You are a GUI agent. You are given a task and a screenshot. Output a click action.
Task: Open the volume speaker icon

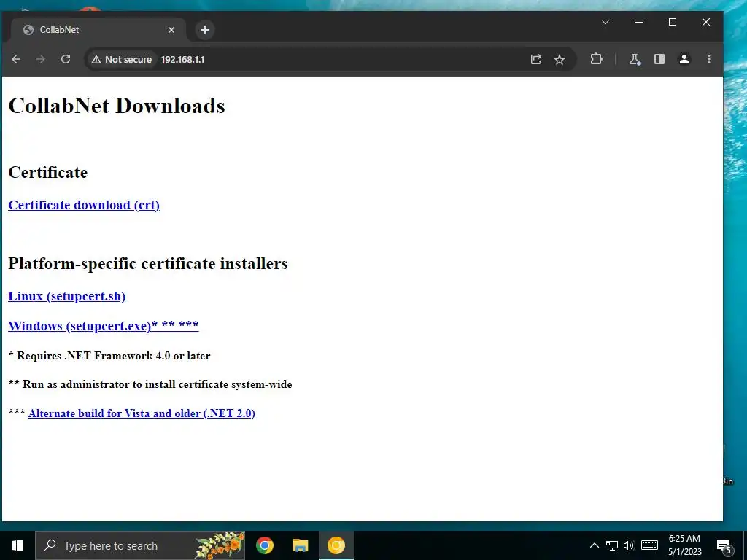pyautogui.click(x=630, y=545)
